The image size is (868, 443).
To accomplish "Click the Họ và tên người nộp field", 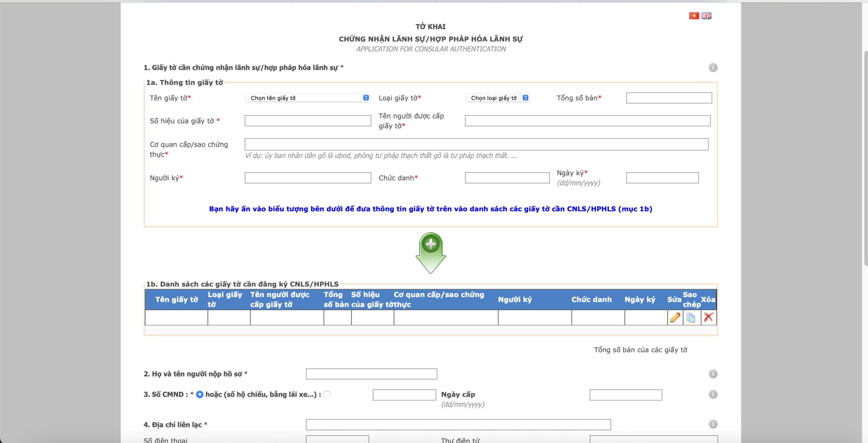I will tap(371, 374).
